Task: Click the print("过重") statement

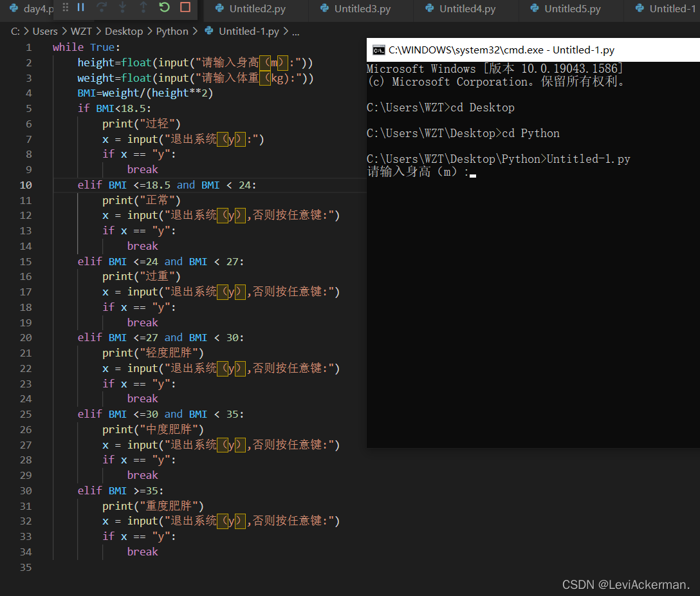Action: (x=142, y=276)
